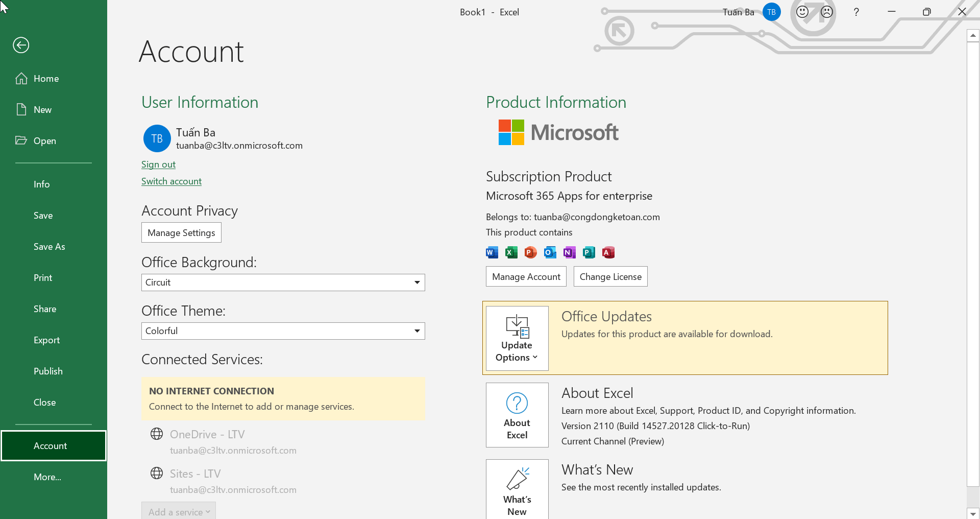Click the back arrow to return to workbook
The width and height of the screenshot is (980, 519).
pyautogui.click(x=21, y=45)
